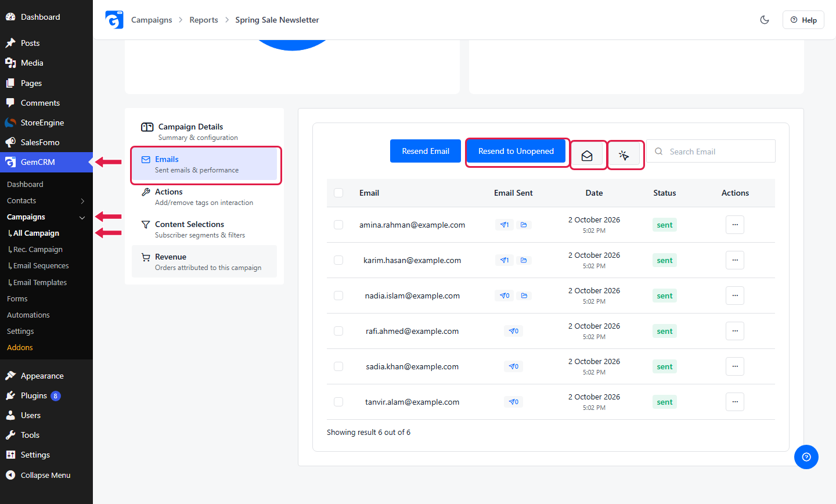
Task: Open Content Selections section
Action: point(204,229)
